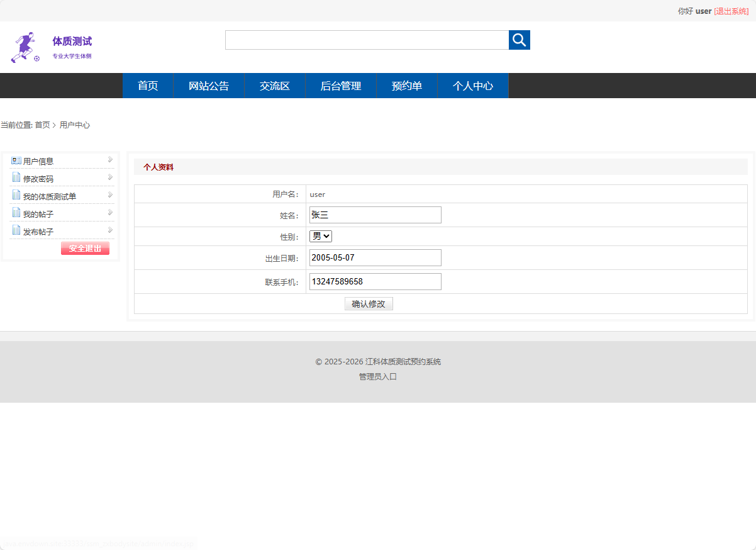Open the 首页 navigation tab
Screen dimensions: 756x550
pyautogui.click(x=148, y=86)
